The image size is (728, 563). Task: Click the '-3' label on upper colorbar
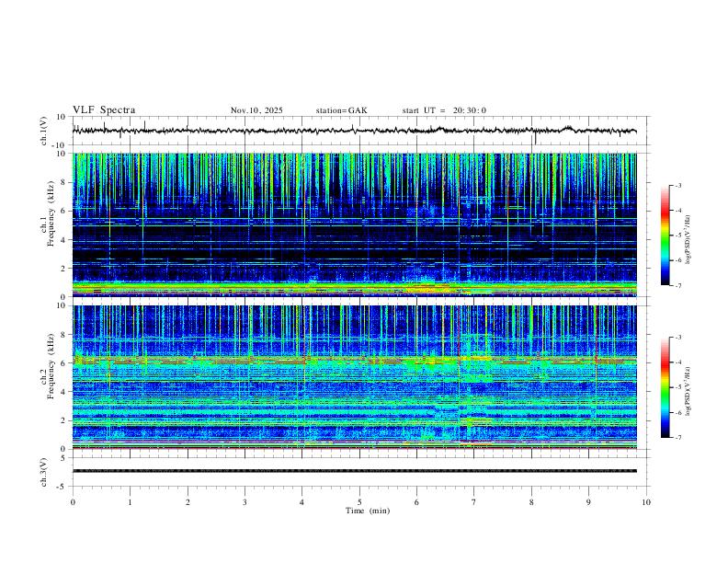pyautogui.click(x=678, y=185)
